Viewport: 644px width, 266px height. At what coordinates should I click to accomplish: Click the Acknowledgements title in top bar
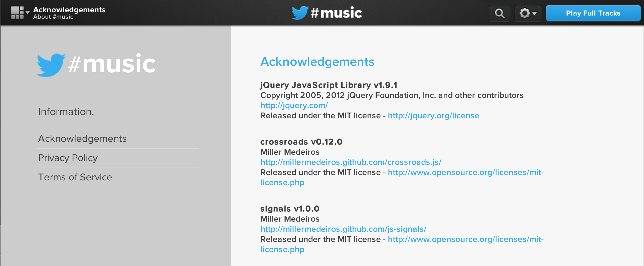(69, 10)
